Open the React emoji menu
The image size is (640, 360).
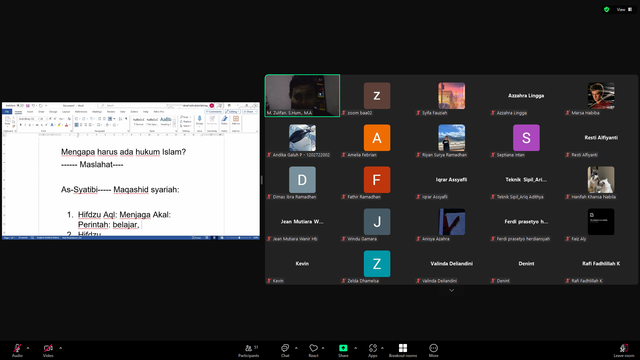[x=313, y=350]
